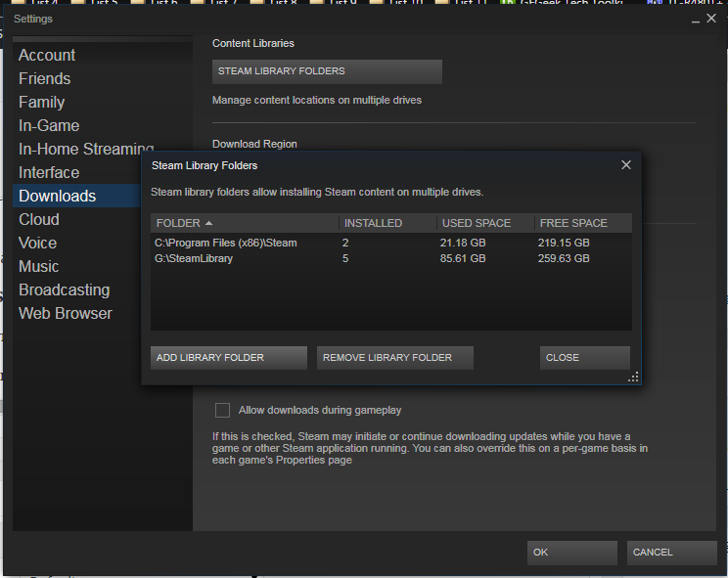The image size is (728, 578).
Task: Open Friends settings category
Action: coord(45,79)
